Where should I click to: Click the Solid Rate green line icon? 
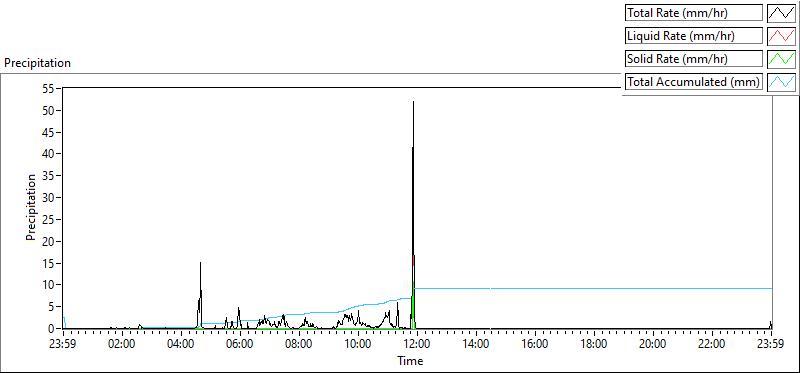coord(782,58)
